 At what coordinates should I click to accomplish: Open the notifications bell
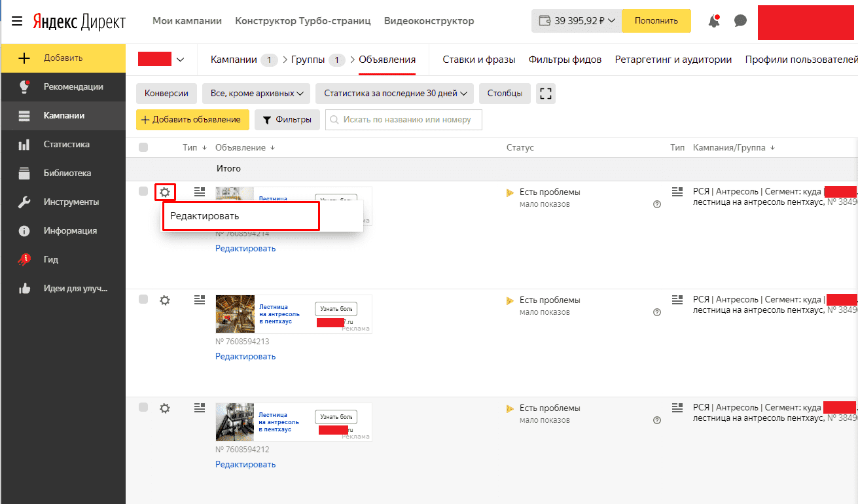click(714, 21)
